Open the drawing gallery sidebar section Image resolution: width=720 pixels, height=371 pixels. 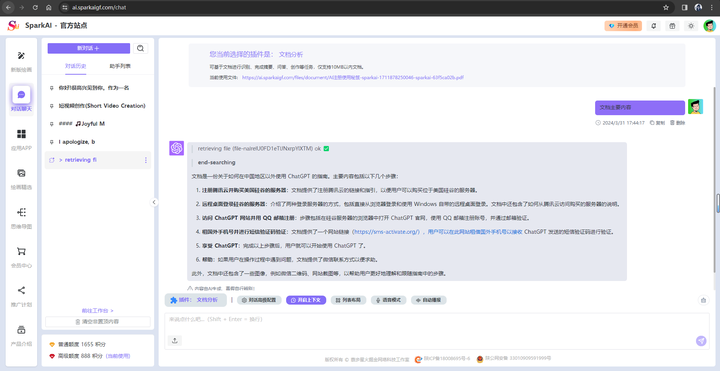(21, 179)
